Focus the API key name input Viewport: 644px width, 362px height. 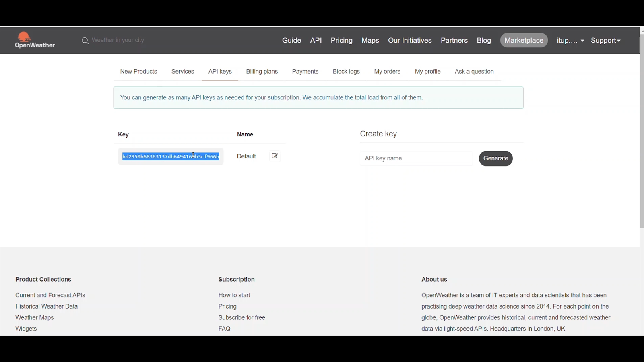pos(416,158)
